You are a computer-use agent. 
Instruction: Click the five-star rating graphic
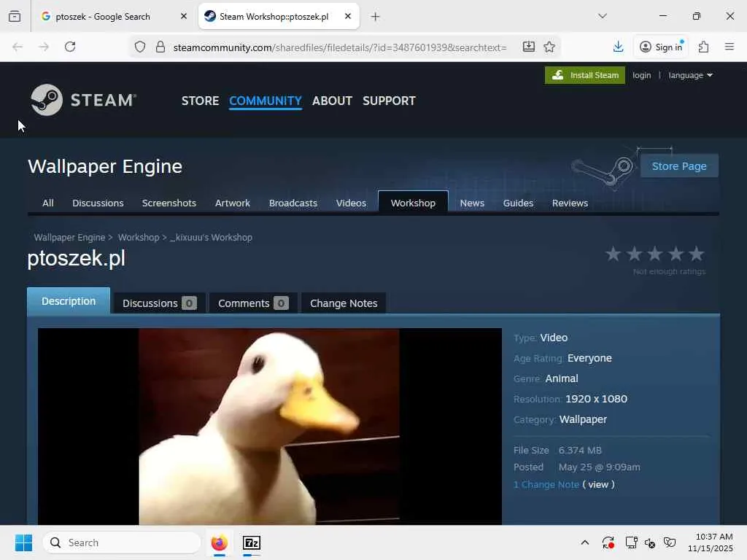point(654,254)
